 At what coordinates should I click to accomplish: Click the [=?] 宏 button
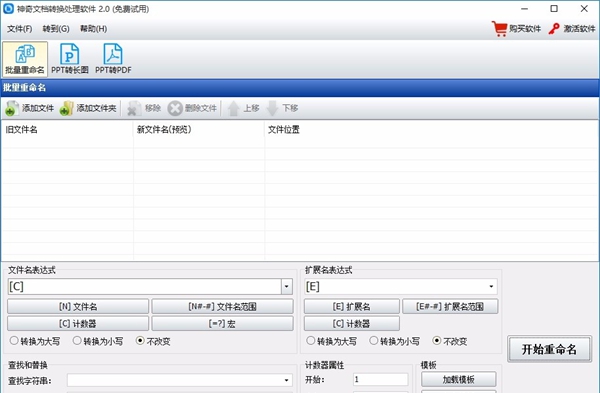[222, 324]
